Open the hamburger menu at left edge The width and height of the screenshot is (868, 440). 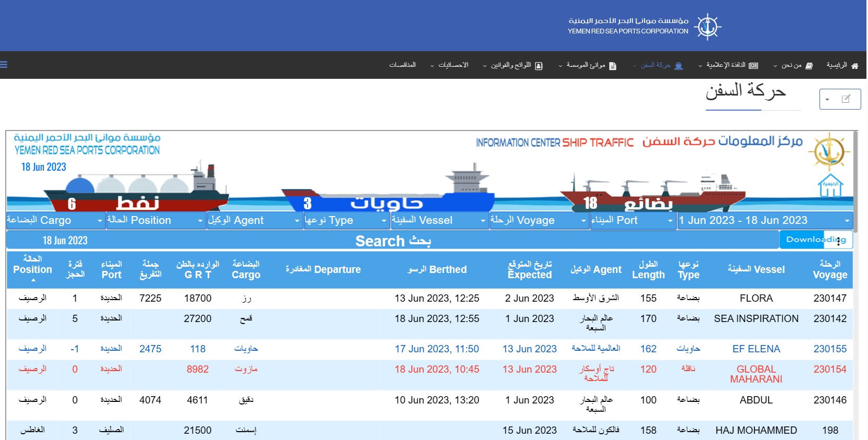tap(4, 65)
